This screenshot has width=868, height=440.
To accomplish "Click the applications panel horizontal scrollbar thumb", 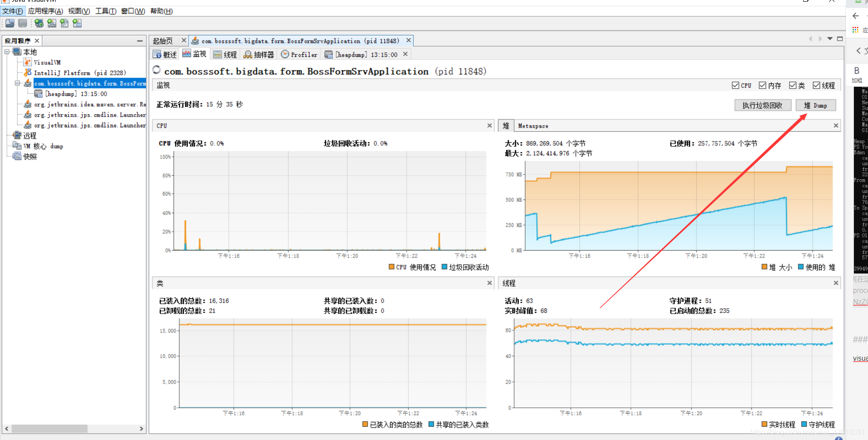I will [x=49, y=429].
